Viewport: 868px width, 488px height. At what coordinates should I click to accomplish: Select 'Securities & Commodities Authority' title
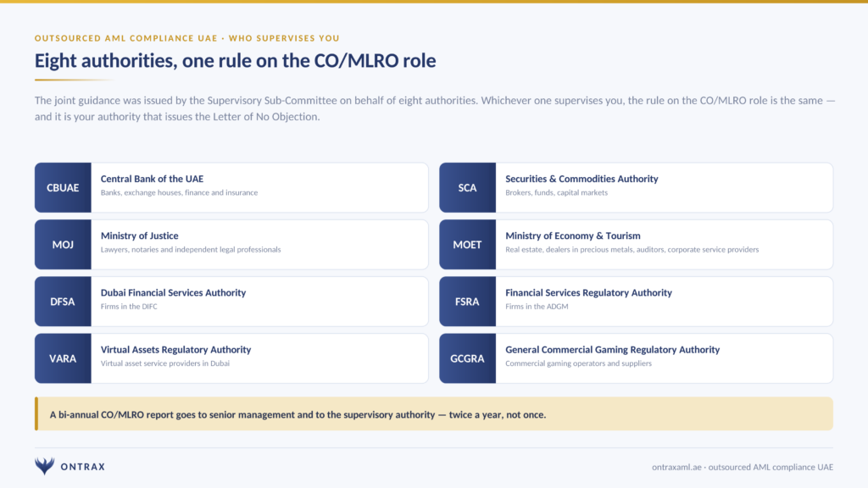[x=581, y=179]
